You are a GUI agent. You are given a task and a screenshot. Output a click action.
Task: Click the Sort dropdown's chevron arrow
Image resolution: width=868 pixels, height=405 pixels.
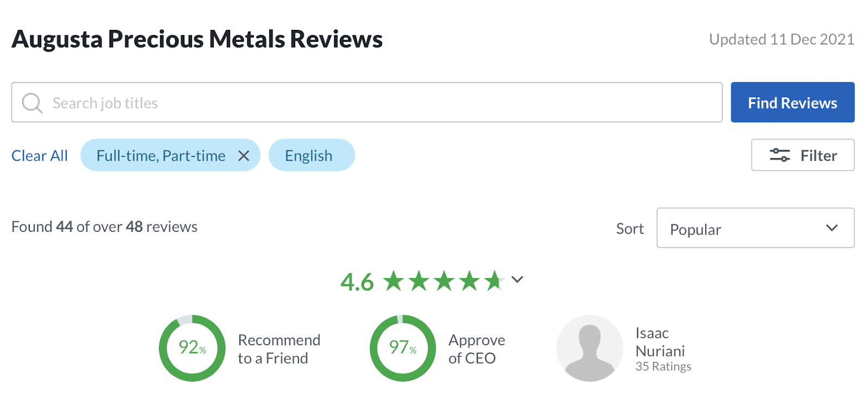tap(832, 228)
